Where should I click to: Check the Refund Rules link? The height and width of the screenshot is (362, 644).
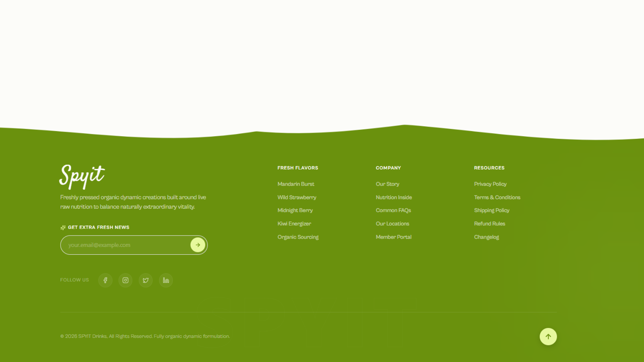(489, 224)
